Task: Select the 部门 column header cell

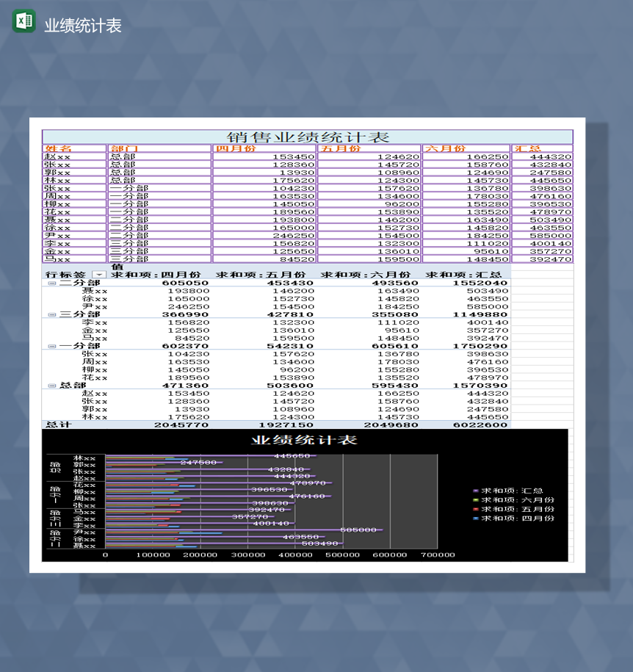Action: click(x=159, y=148)
